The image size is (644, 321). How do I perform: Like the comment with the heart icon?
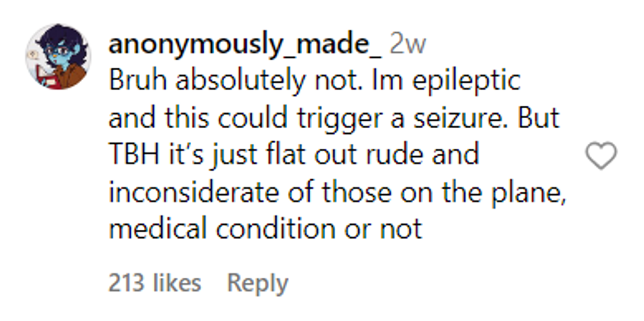pyautogui.click(x=601, y=156)
